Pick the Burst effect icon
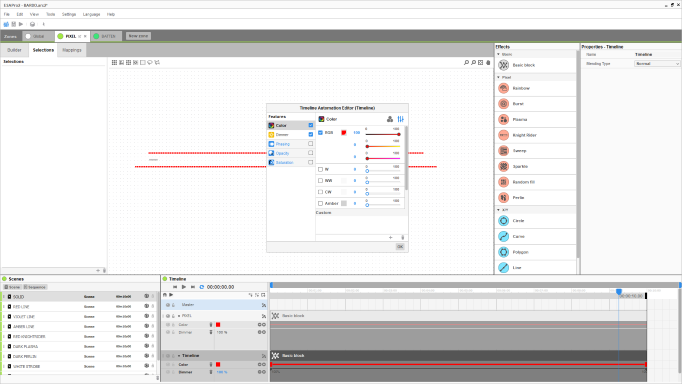 (x=504, y=104)
